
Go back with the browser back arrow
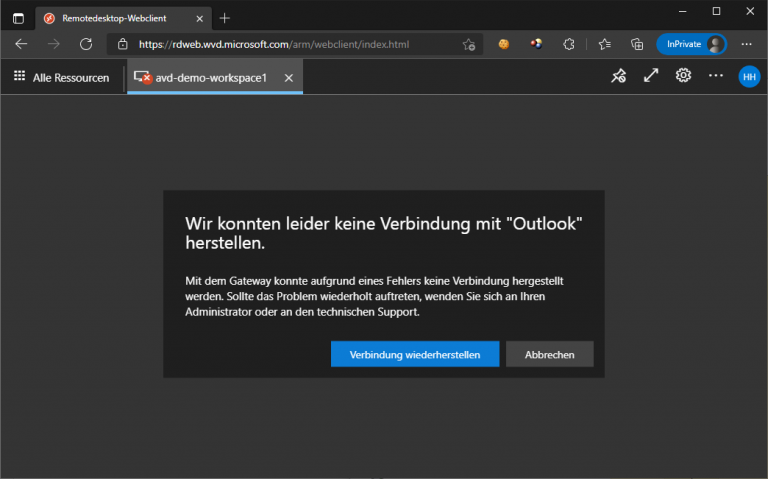[21, 44]
